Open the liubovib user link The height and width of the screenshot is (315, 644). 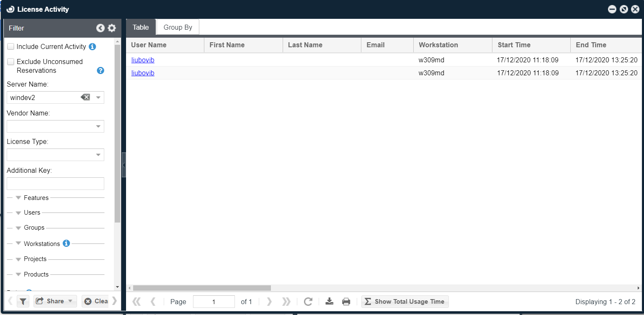tap(143, 60)
